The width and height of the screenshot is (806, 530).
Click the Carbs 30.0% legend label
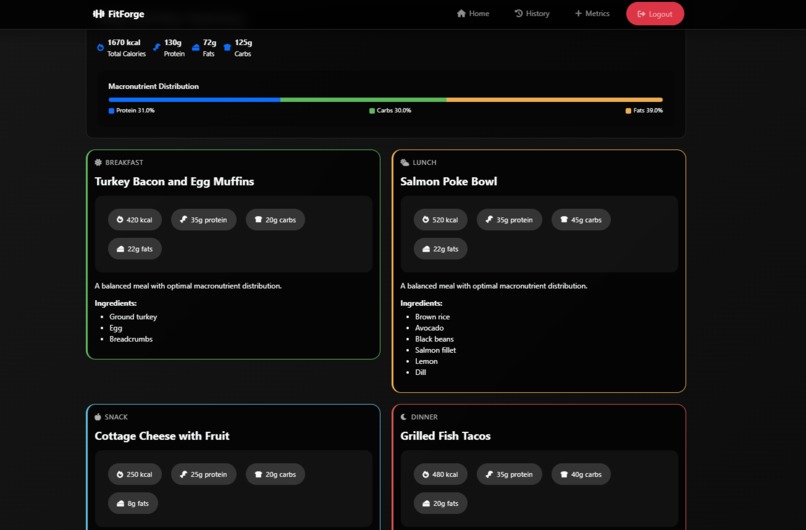coord(394,111)
